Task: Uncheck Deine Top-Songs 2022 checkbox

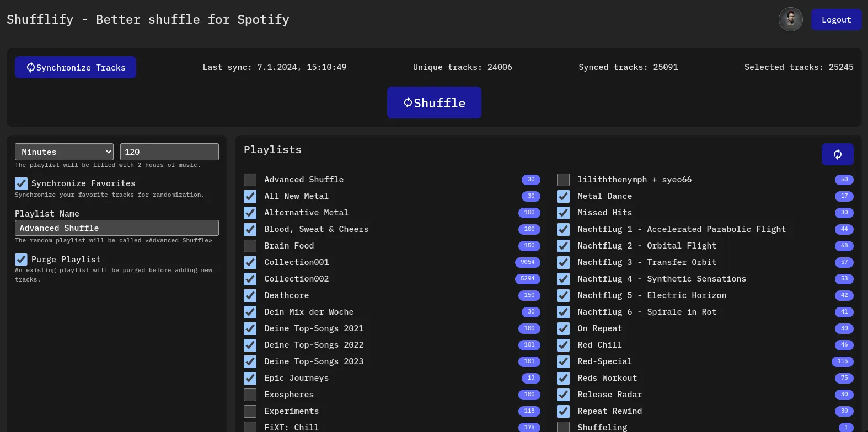Action: 250,345
